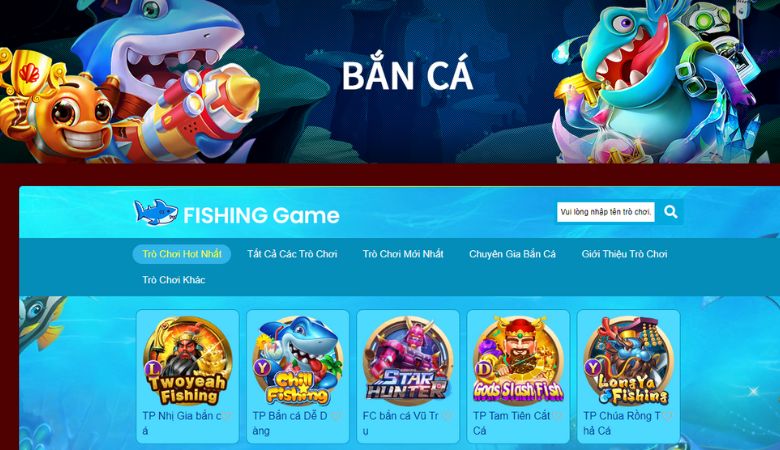Toggle the heart on FC bắn cá Vũ Trụ

pyautogui.click(x=447, y=416)
